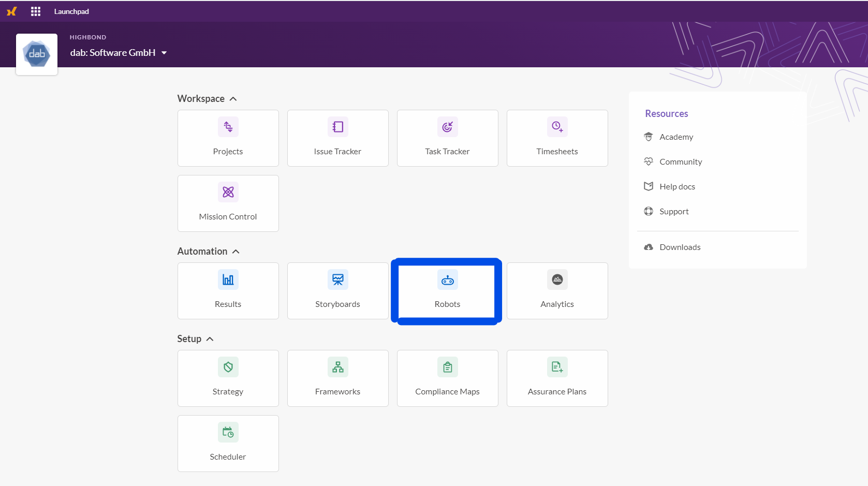Viewport: 868px width, 486px height.
Task: Collapse the Automation section
Action: [236, 252]
